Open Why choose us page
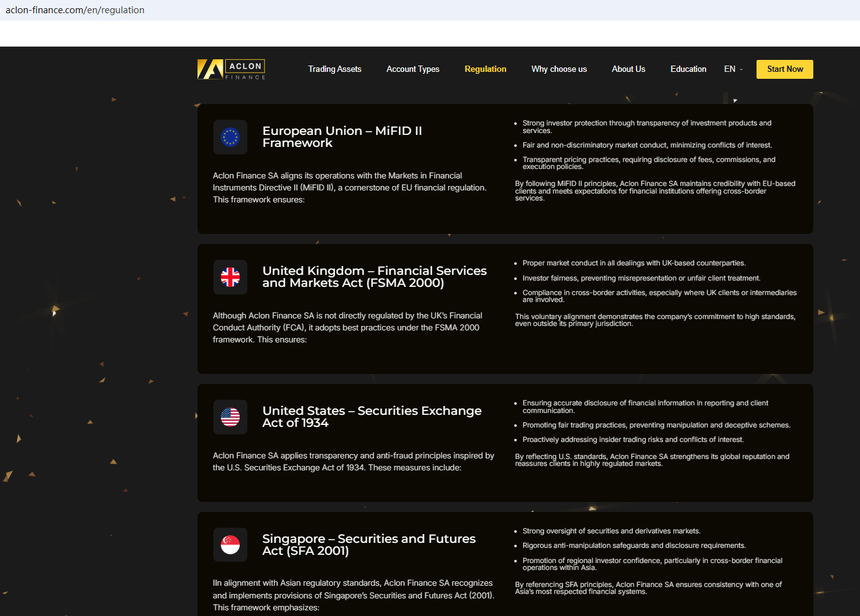This screenshot has width=860, height=616. [559, 69]
